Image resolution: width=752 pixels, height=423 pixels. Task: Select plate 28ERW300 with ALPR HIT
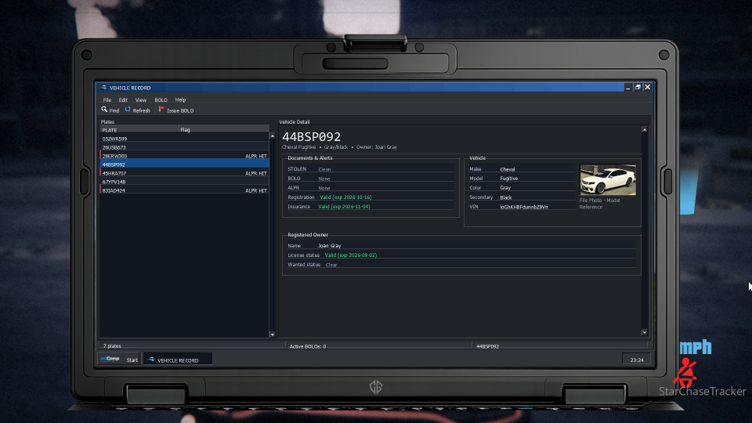coord(184,156)
